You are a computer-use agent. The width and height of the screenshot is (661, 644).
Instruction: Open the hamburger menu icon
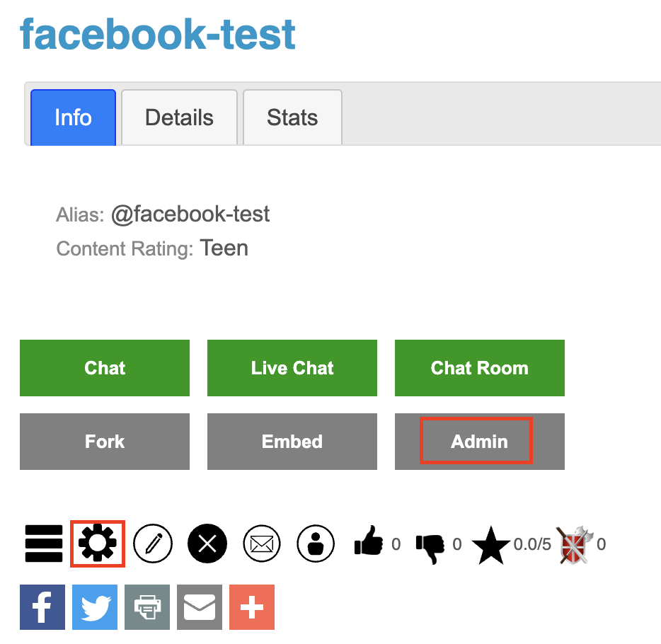pos(44,544)
